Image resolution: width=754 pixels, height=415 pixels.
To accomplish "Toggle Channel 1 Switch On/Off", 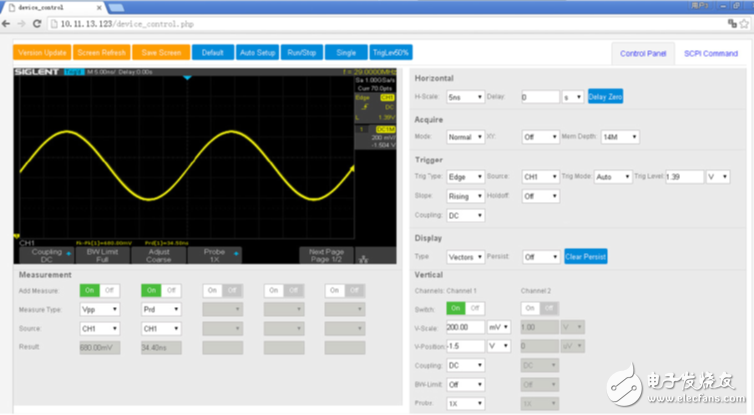I will point(465,308).
